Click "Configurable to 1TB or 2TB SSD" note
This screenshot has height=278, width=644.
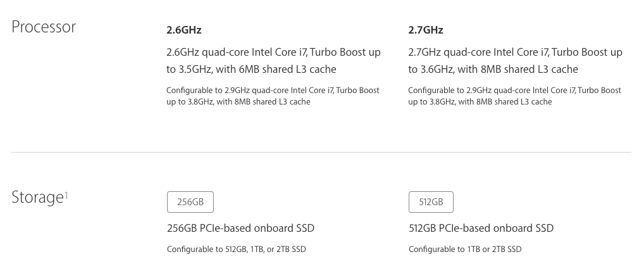point(465,249)
